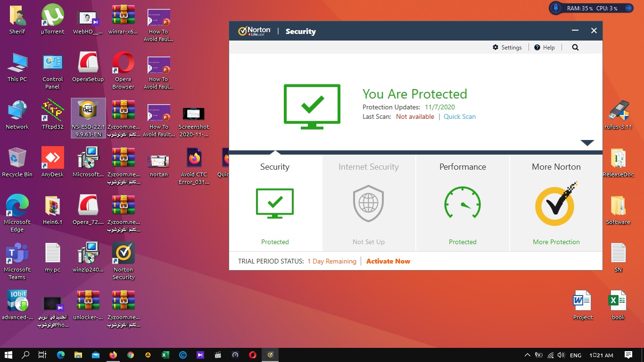
Task: Select the nortan image file
Action: (158, 166)
